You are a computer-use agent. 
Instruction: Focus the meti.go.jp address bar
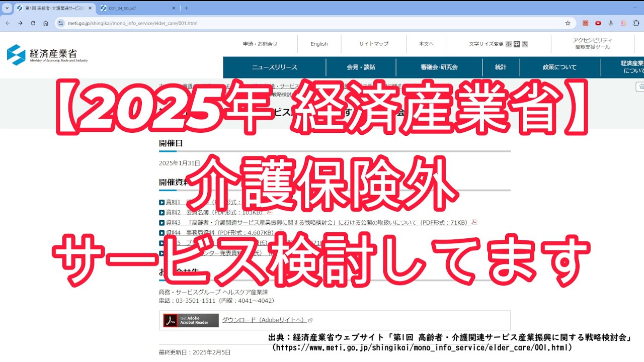[x=314, y=23]
